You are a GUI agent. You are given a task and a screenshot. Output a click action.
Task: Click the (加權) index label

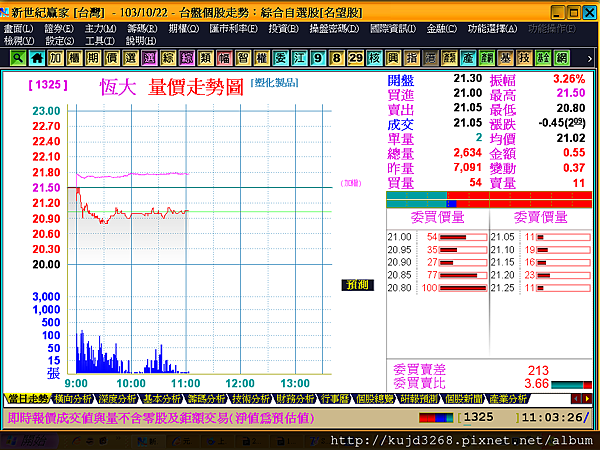coord(351,183)
